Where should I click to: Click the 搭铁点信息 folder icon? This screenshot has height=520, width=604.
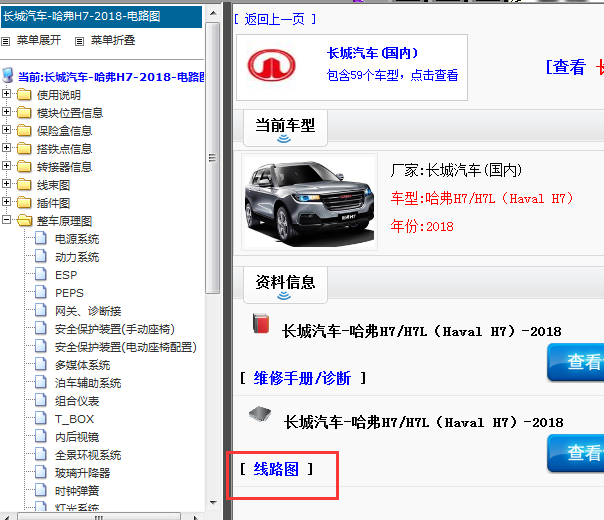tap(24, 148)
